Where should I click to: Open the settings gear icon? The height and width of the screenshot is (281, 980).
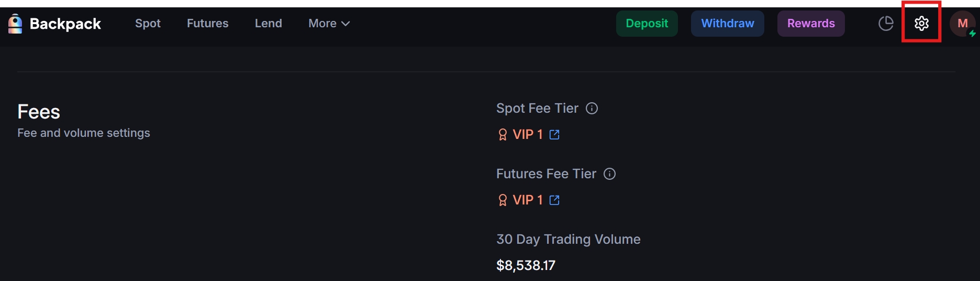click(921, 24)
